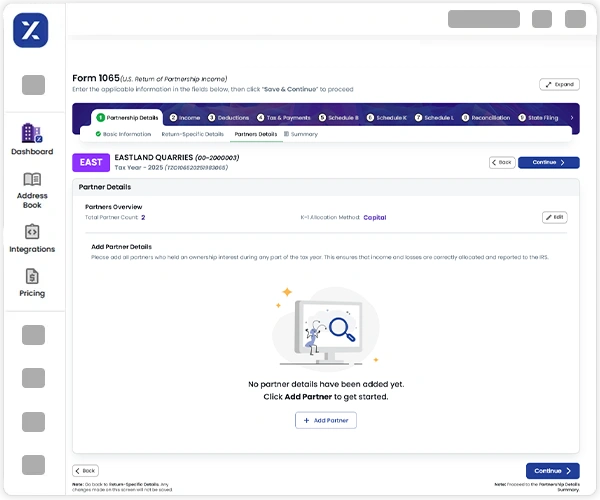
Task: Click the step bar next chevron arrow
Action: (572, 118)
